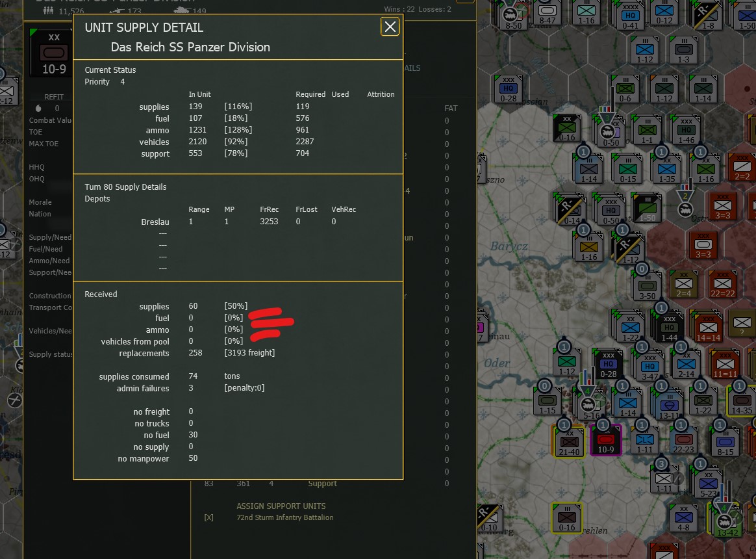Select the 1-35 unit counter
The height and width of the screenshot is (559, 756).
(667, 170)
